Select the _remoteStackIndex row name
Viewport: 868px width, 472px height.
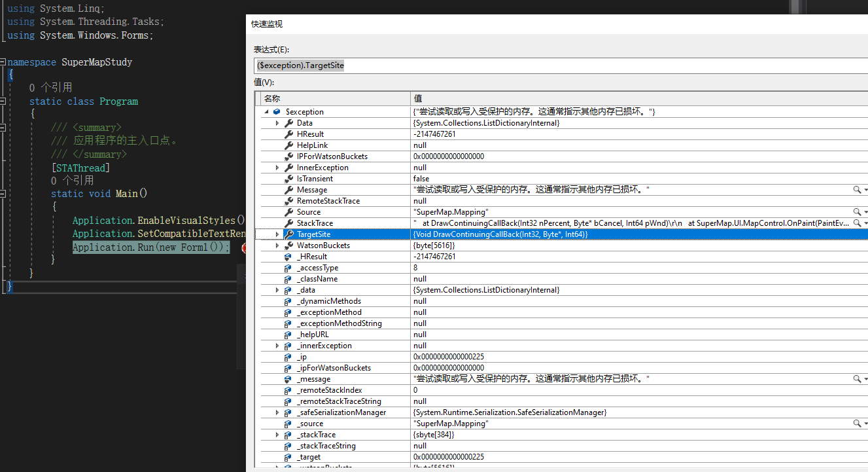tap(330, 390)
